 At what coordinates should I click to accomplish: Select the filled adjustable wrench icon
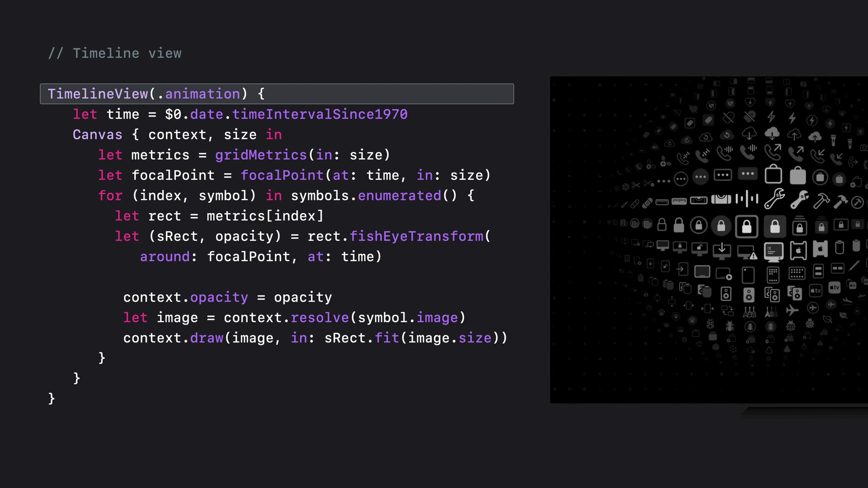click(799, 199)
